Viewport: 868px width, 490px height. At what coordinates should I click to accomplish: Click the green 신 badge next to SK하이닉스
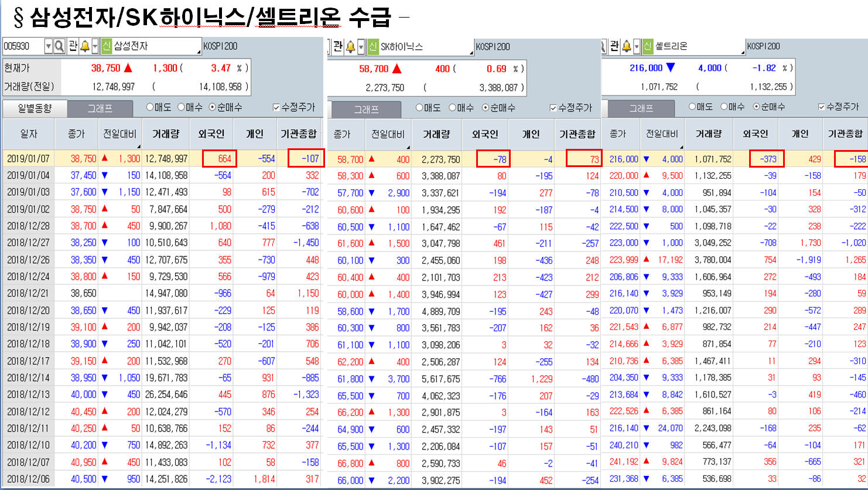point(373,46)
